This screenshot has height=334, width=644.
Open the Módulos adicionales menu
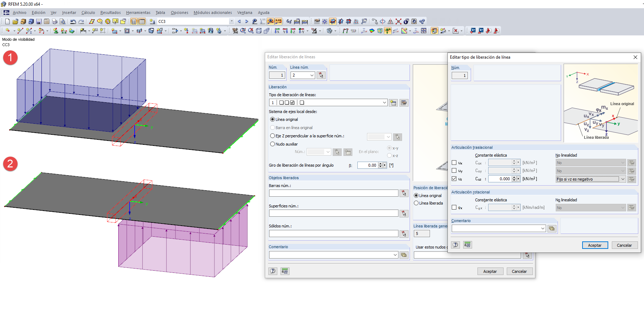point(213,13)
